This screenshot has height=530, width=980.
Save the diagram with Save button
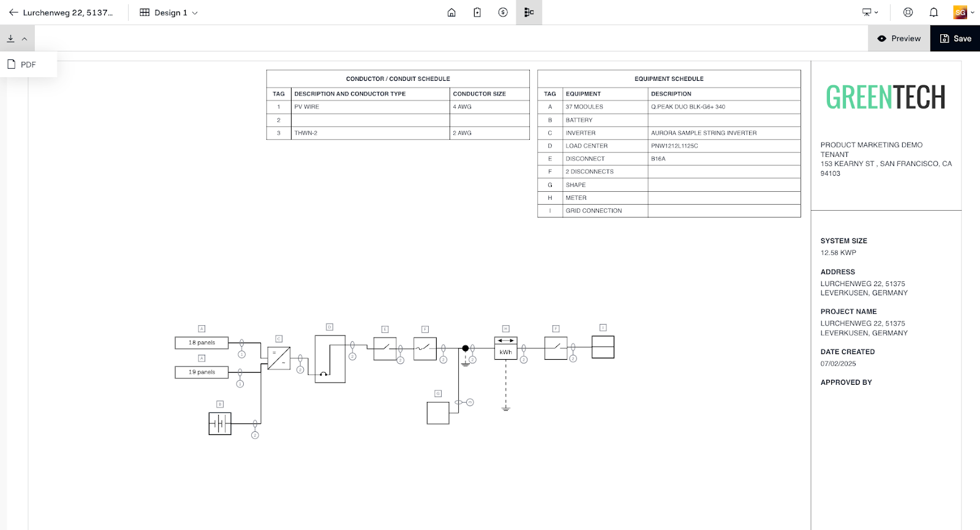click(x=955, y=39)
